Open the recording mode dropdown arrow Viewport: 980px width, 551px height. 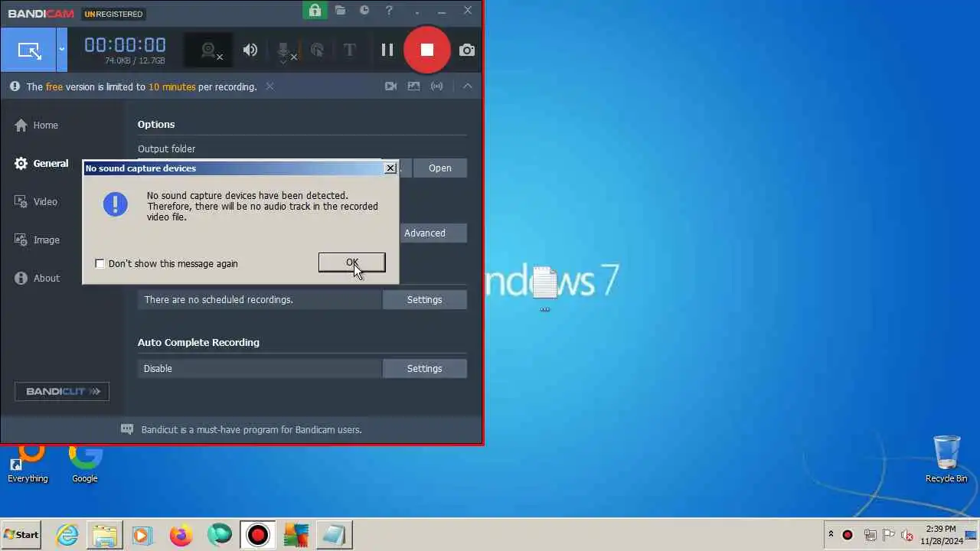point(62,51)
